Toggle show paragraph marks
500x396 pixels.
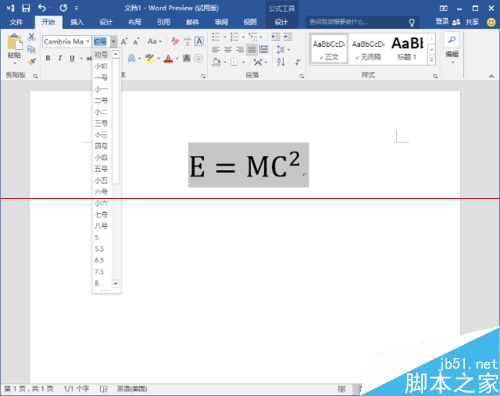tap(298, 62)
